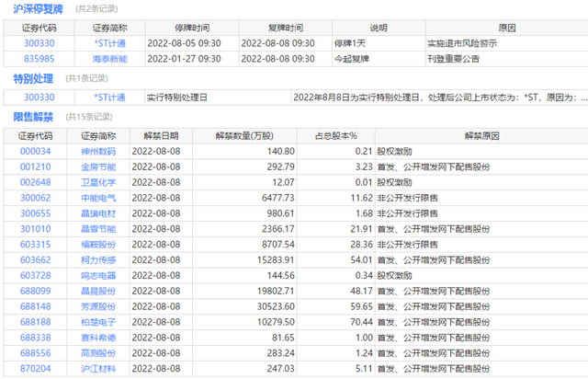
Task: Select suspension time 2022-01-27 09:30
Action: click(184, 59)
